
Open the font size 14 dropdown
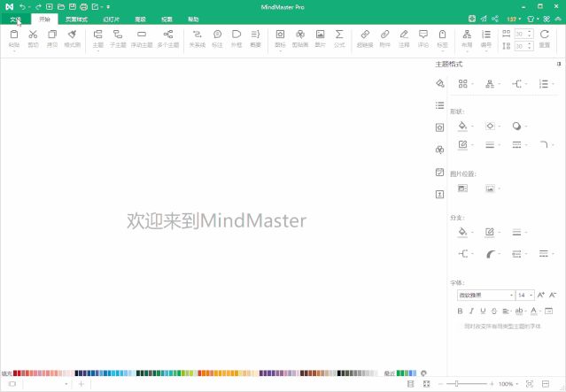point(531,295)
